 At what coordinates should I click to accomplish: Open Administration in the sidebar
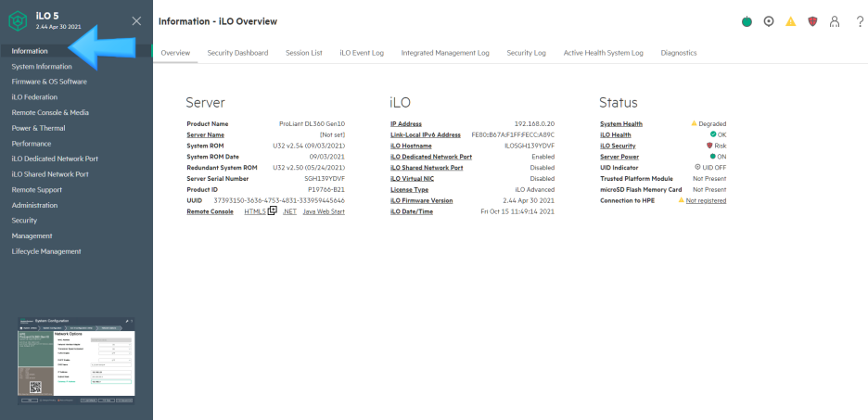[34, 205]
